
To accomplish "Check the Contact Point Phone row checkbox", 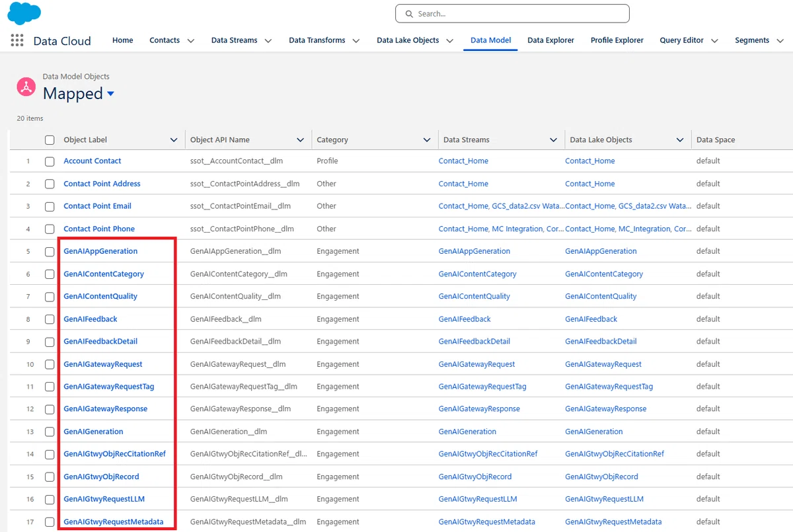I will [50, 229].
